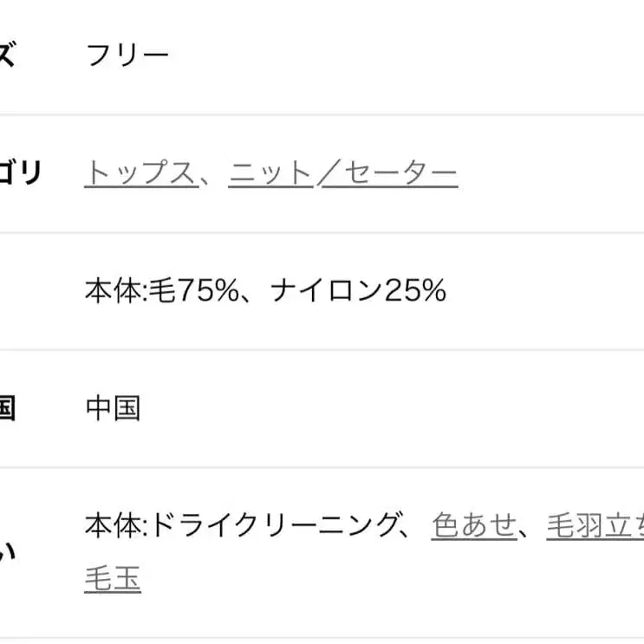Click the 国 row header label
644x644 pixels.
[7, 408]
